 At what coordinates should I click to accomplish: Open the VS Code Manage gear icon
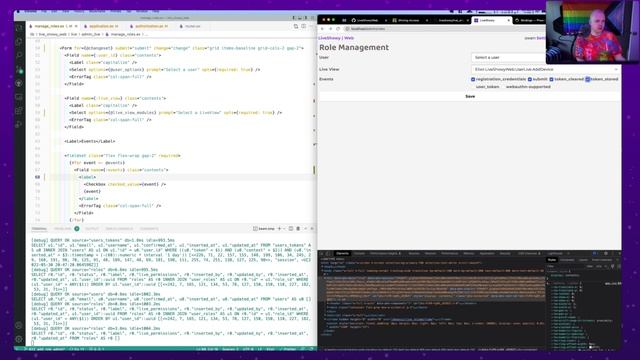click(19, 339)
